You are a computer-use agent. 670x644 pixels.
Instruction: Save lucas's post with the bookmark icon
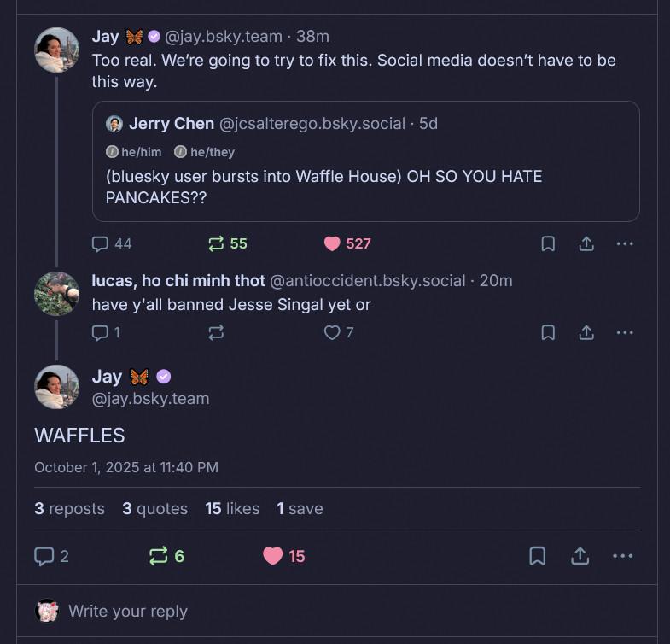[x=548, y=332]
